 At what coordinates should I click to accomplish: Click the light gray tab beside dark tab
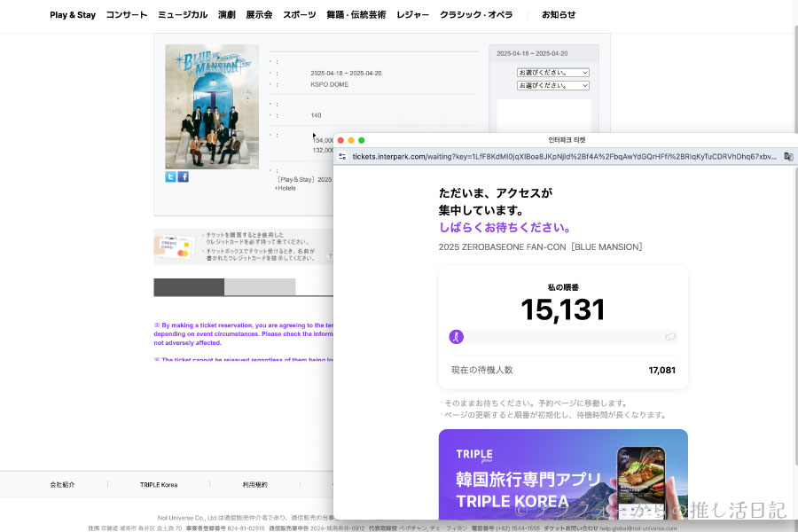coord(260,287)
